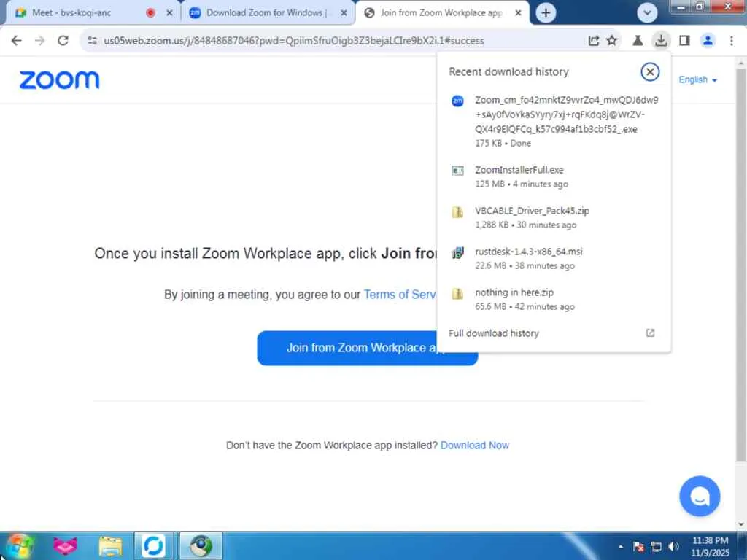Select the Join from Zoom Workplace app tab
The width and height of the screenshot is (747, 560).
point(441,13)
